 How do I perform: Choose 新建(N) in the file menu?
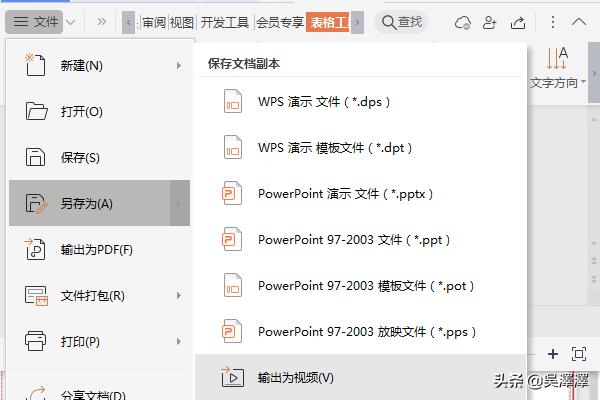point(99,65)
